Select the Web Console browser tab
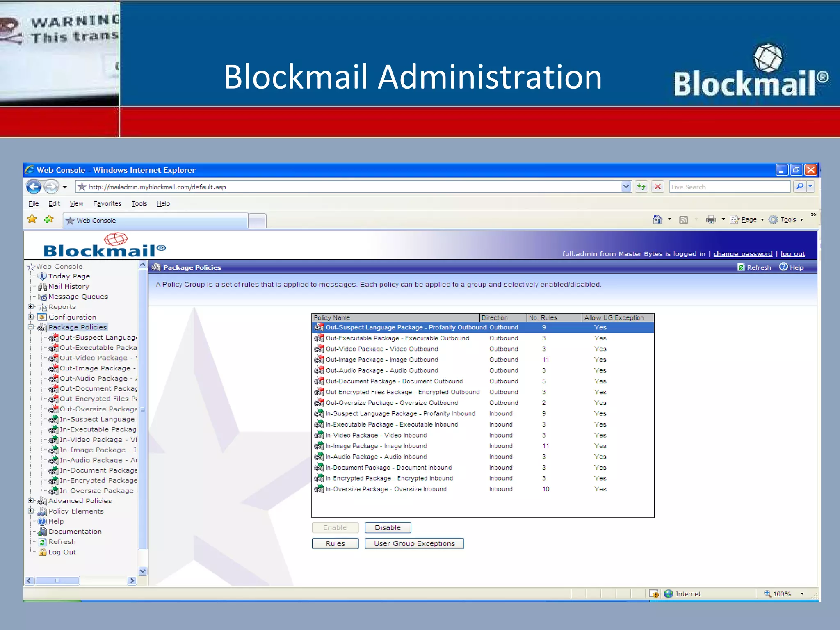 point(155,220)
